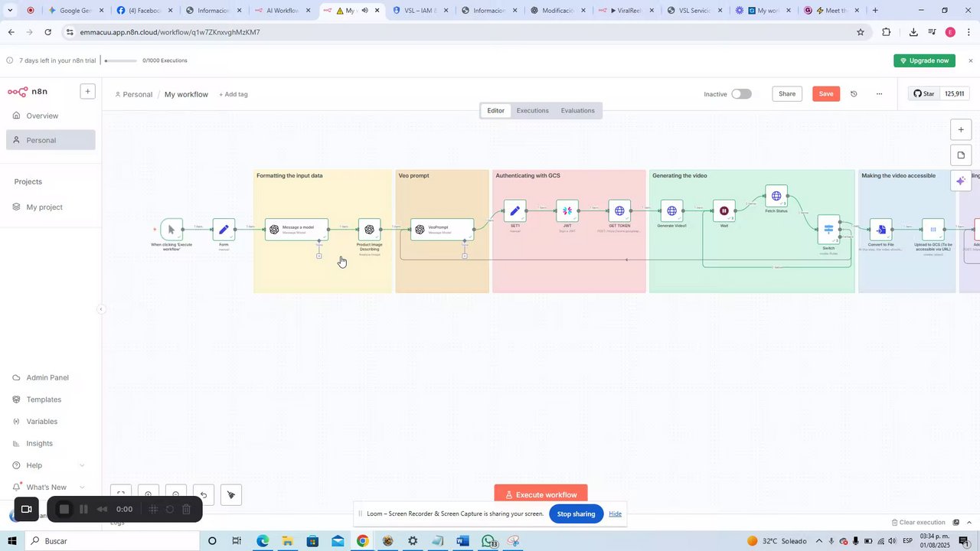The width and height of the screenshot is (980, 551).
Task: Expand the add-input plus under Message a model
Action: point(319,256)
